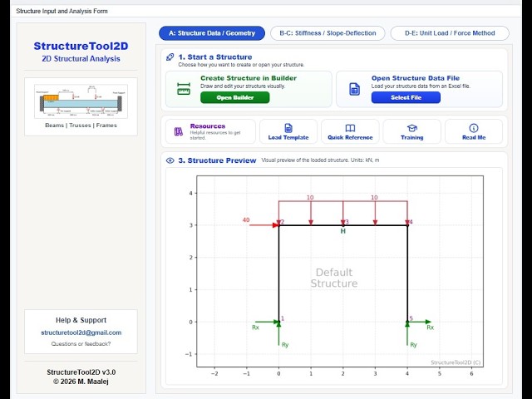Click the green Open Builder button
This screenshot has height=399, width=532.
tap(235, 98)
